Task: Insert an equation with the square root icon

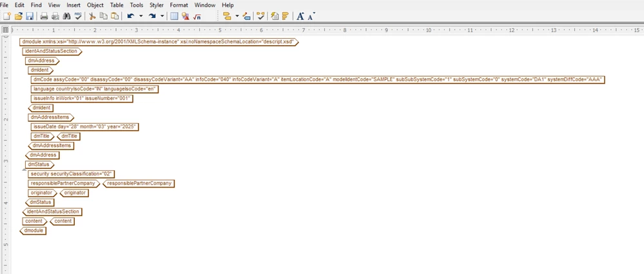Action: pyautogui.click(x=197, y=16)
